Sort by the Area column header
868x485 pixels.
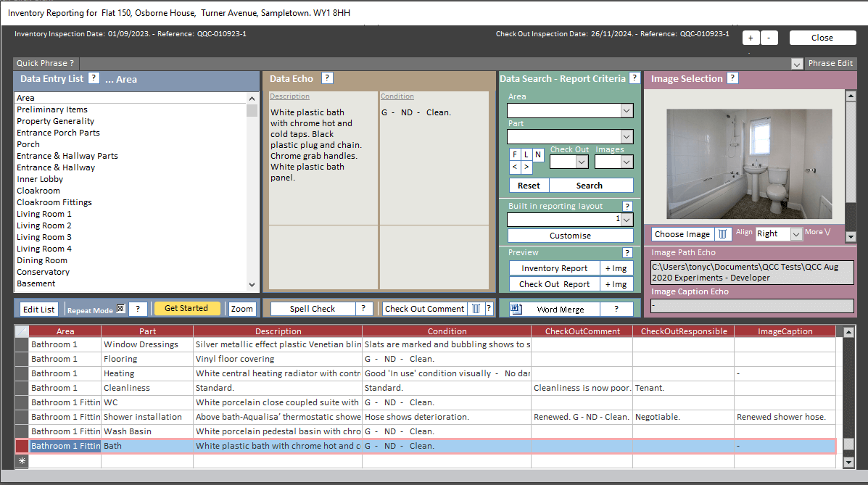pos(65,331)
